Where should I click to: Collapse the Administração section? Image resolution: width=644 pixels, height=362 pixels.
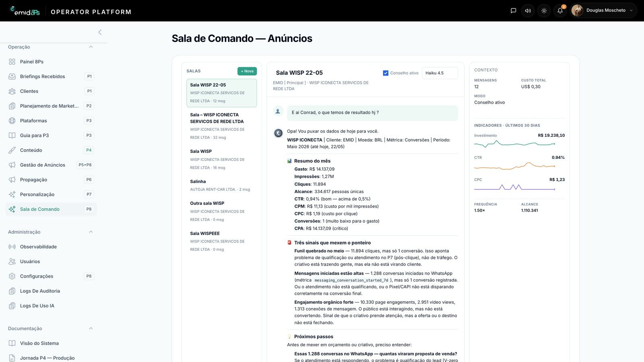pos(91,232)
